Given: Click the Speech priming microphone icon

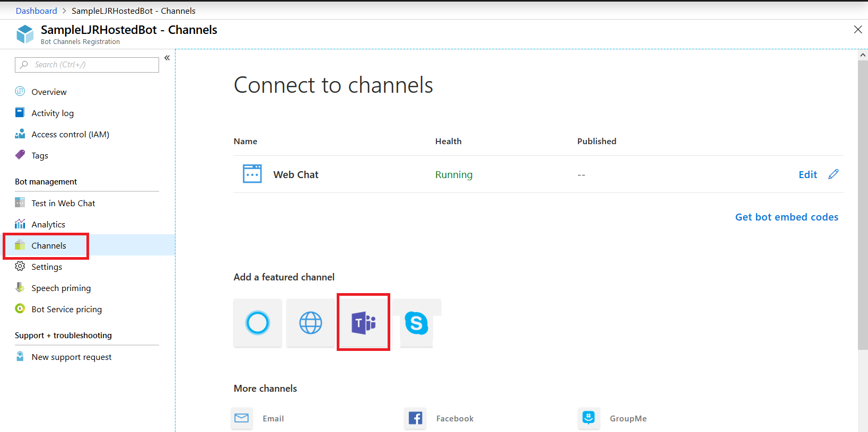Looking at the screenshot, I should [x=20, y=287].
